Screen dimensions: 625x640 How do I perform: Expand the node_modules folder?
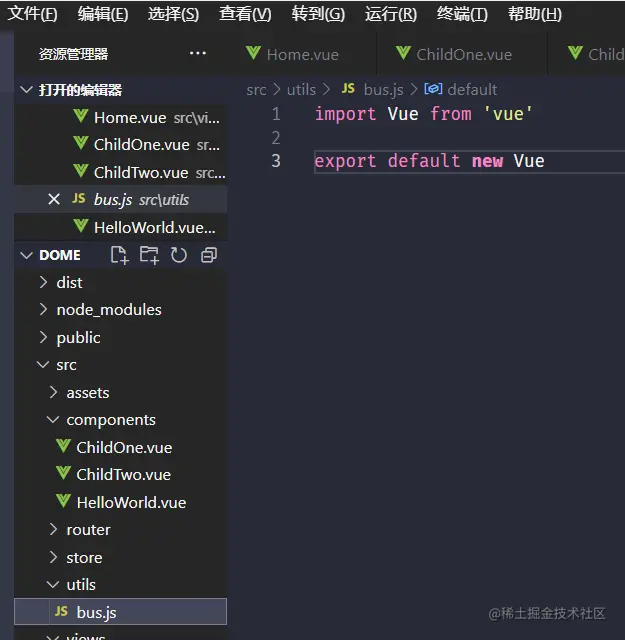(x=120, y=310)
